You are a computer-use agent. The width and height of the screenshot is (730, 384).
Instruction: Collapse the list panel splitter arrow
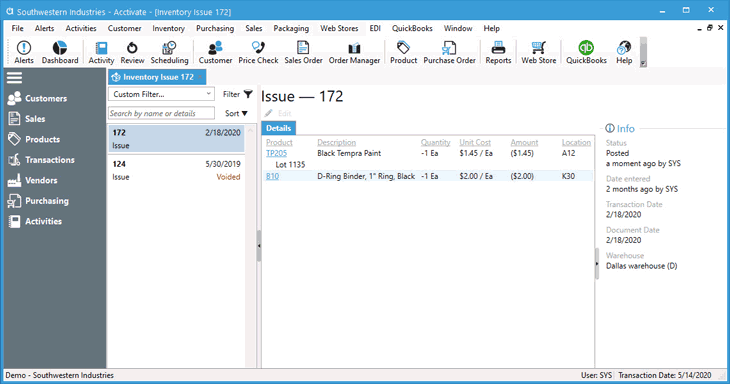(x=259, y=245)
